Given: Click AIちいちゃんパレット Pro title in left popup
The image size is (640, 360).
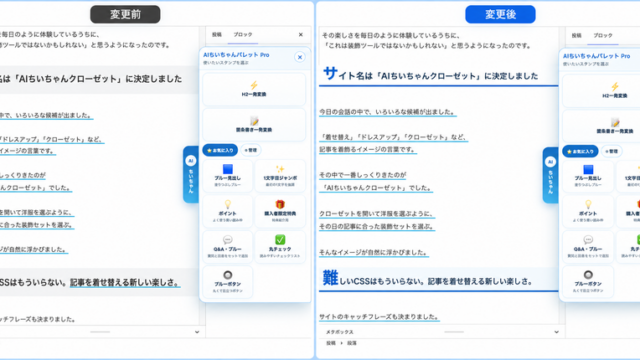Looking at the screenshot, I should [236, 55].
